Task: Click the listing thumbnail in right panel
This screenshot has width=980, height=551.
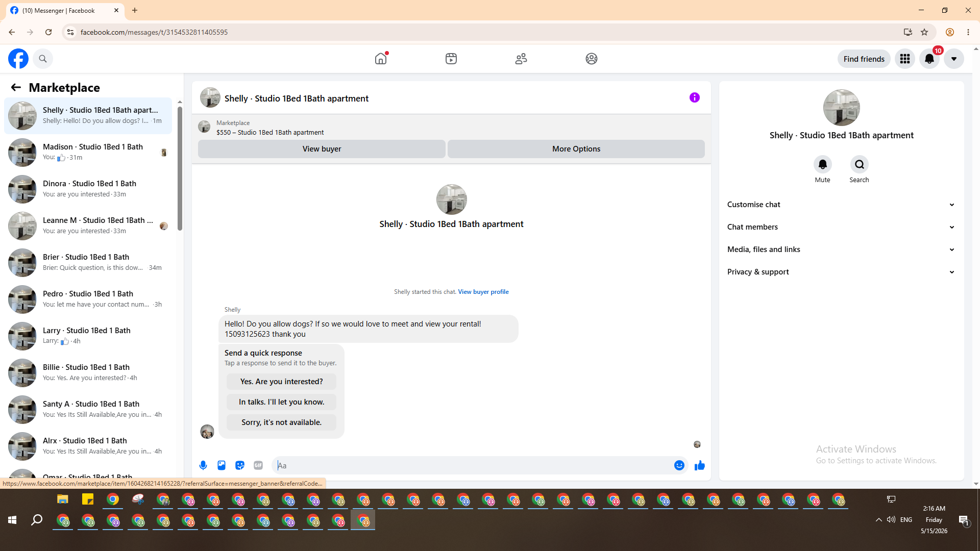Action: (841, 108)
